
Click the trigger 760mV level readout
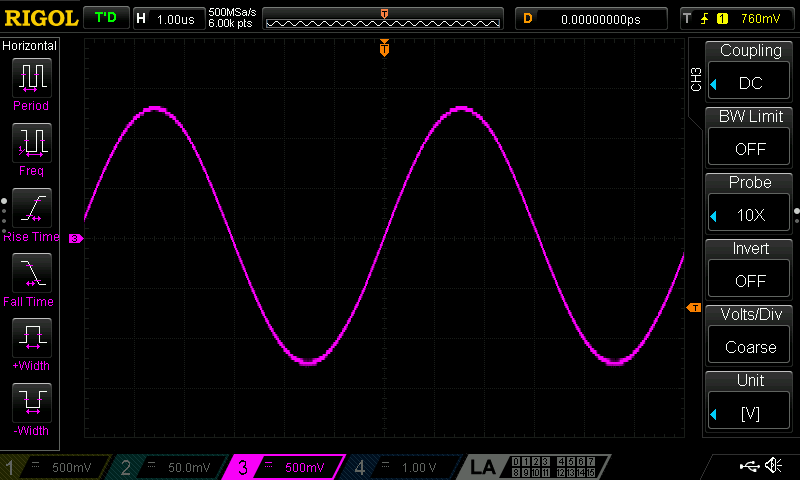760,19
